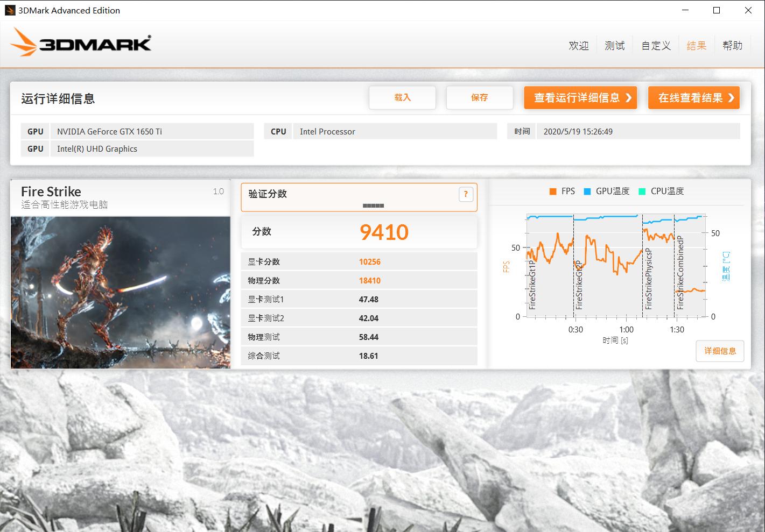The height and width of the screenshot is (532, 765).
Task: Click the 综合测试 value 18.61
Action: pos(369,356)
